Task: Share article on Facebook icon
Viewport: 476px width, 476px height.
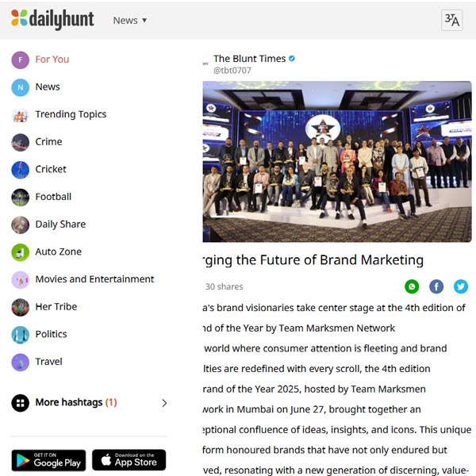Action: point(436,286)
